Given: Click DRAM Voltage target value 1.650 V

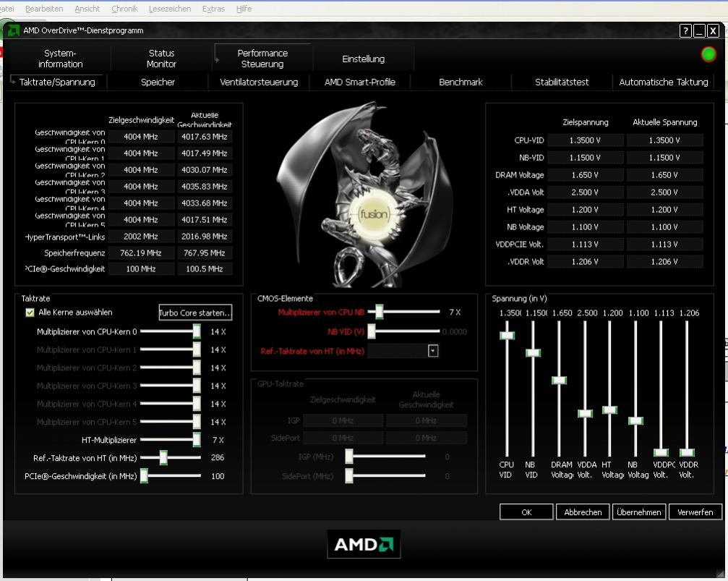Looking at the screenshot, I should point(585,175).
